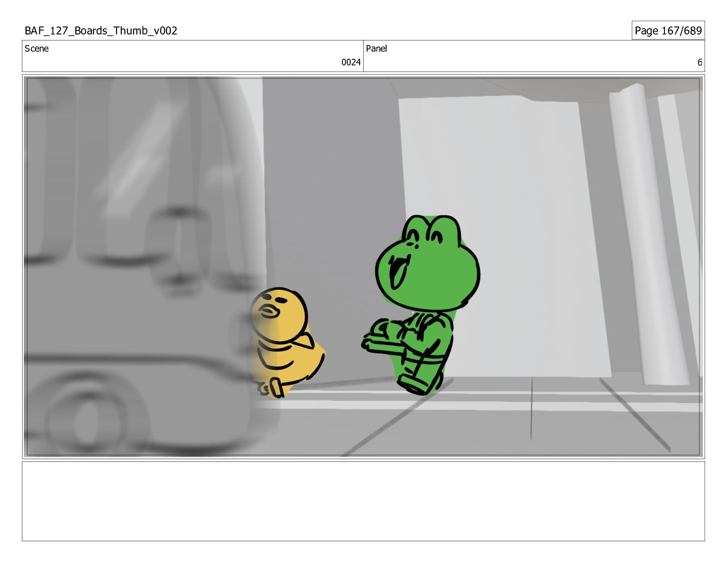This screenshot has width=728, height=563.
Task: Click the 'Page 167/689' page indicator
Action: [668, 30]
